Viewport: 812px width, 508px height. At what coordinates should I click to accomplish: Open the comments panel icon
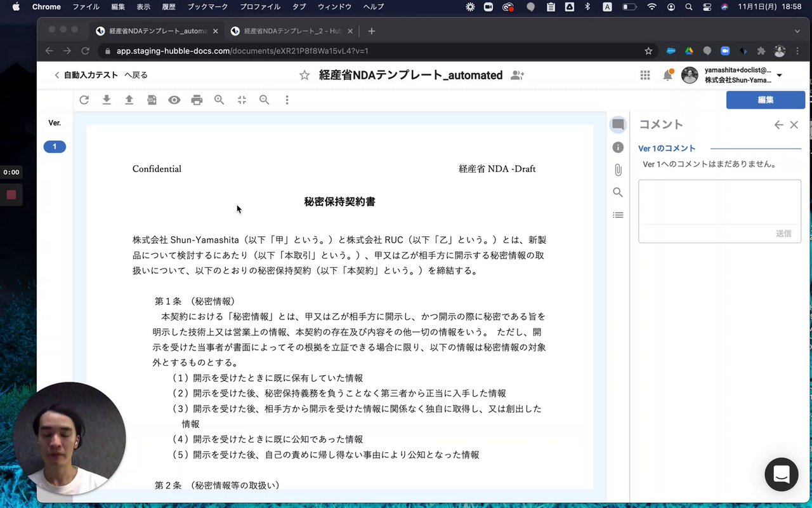[618, 124]
